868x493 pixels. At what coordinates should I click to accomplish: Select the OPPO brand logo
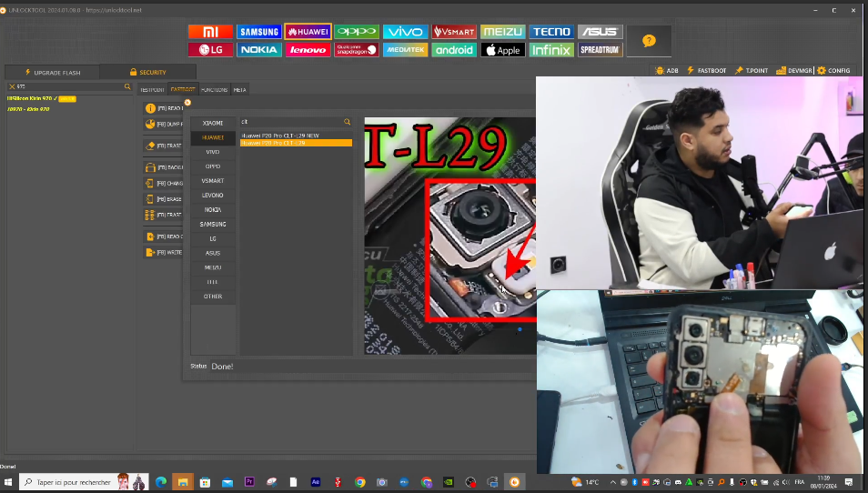tap(357, 32)
